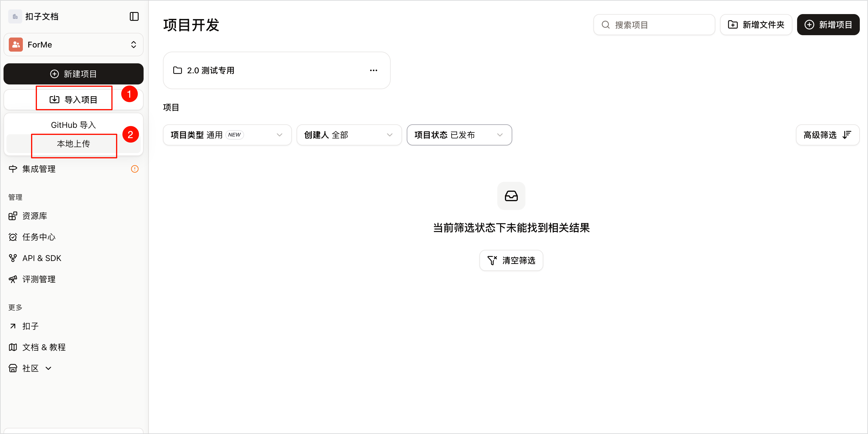Open the 项目类型 dropdown filter
This screenshot has height=434, width=868.
click(227, 135)
